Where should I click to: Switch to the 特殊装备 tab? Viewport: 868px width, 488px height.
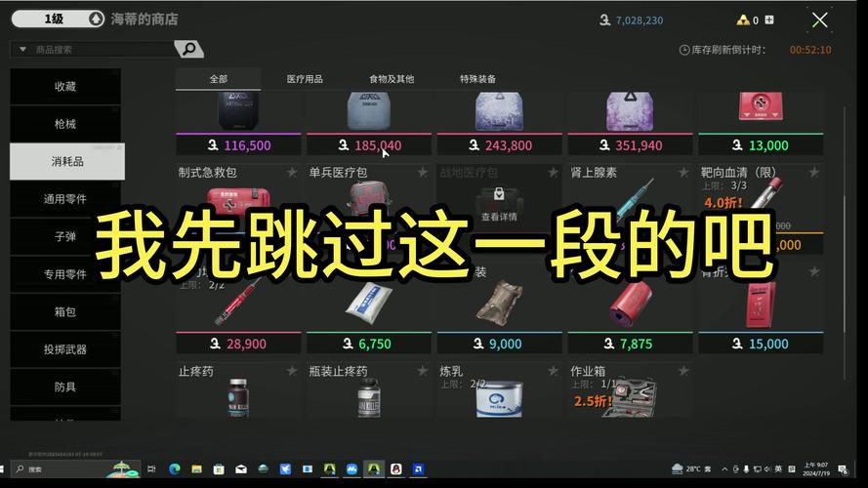click(477, 79)
